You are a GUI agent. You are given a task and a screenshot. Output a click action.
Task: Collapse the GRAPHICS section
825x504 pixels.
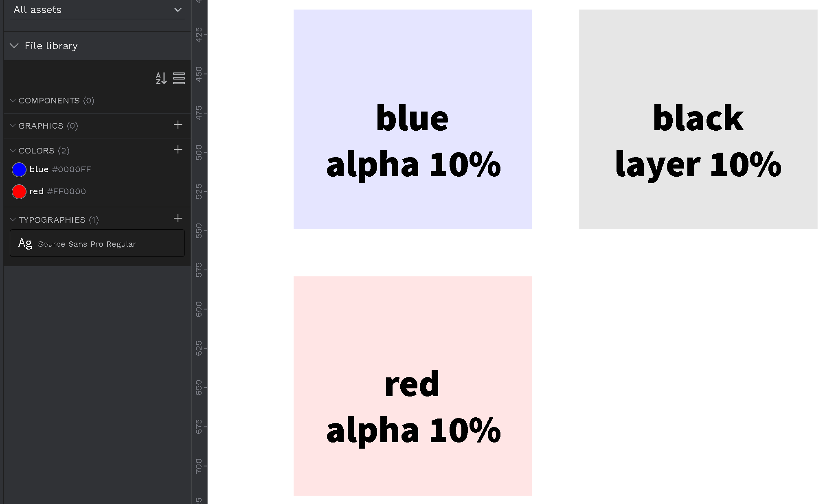click(12, 125)
